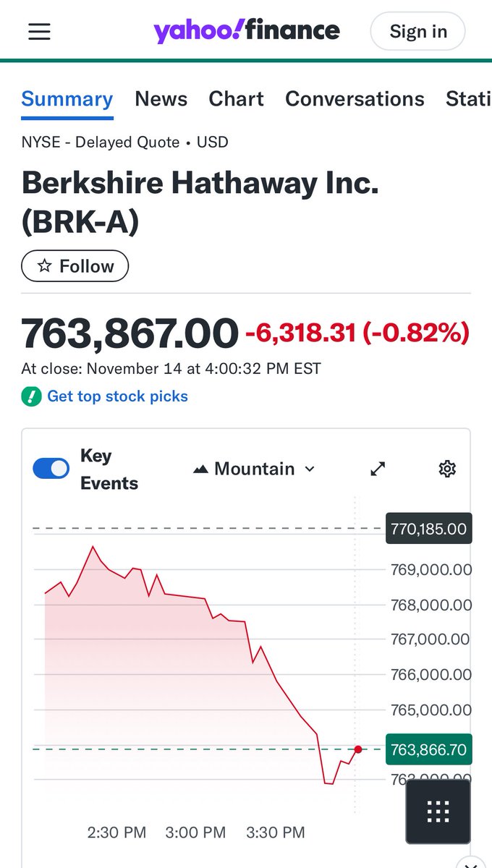Switch to the Chart tab
The image size is (492, 868).
[x=237, y=99]
